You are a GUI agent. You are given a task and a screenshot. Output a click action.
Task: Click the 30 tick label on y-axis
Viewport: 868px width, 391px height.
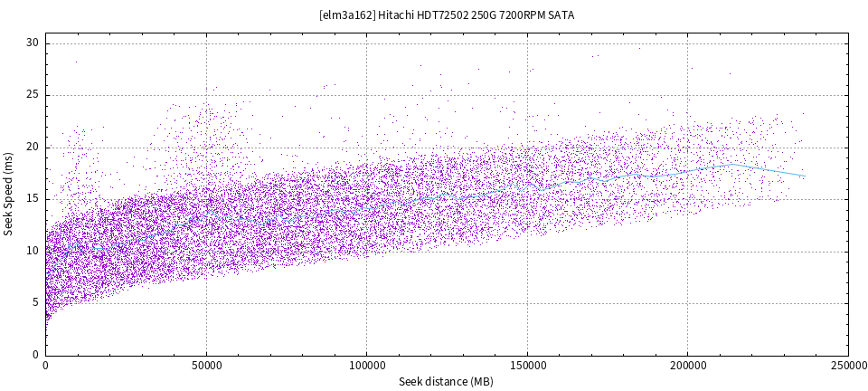pos(33,43)
